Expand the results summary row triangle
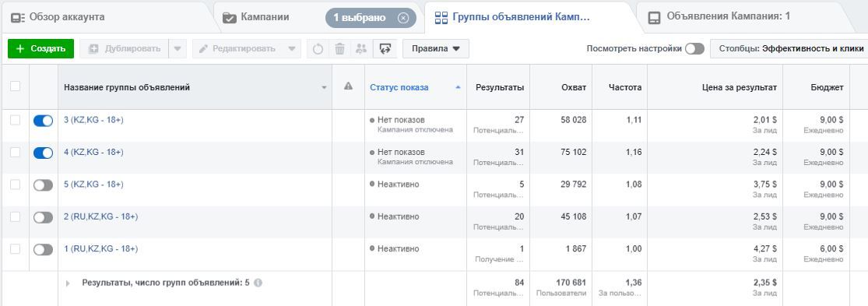 [68, 283]
